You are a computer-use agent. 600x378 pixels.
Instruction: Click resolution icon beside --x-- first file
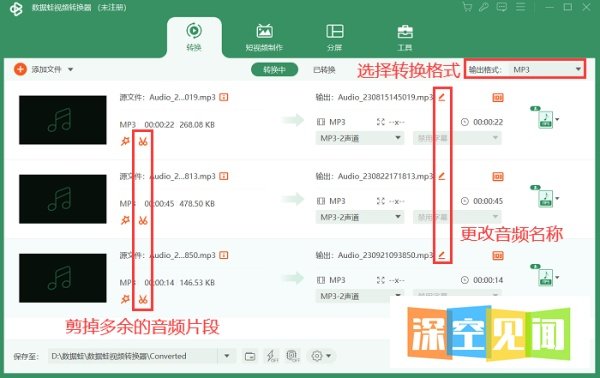(380, 122)
